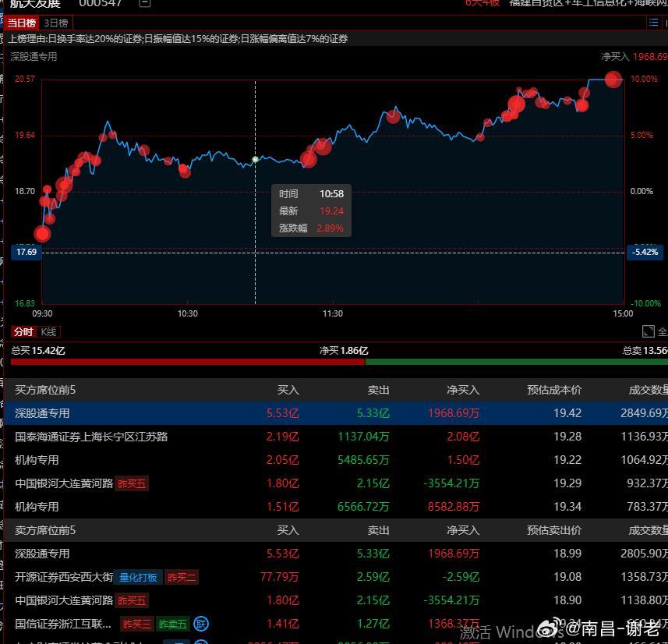Screen dimensions: 668x644
Task: Click the 买方席位前5 header
Action: click(x=45, y=390)
